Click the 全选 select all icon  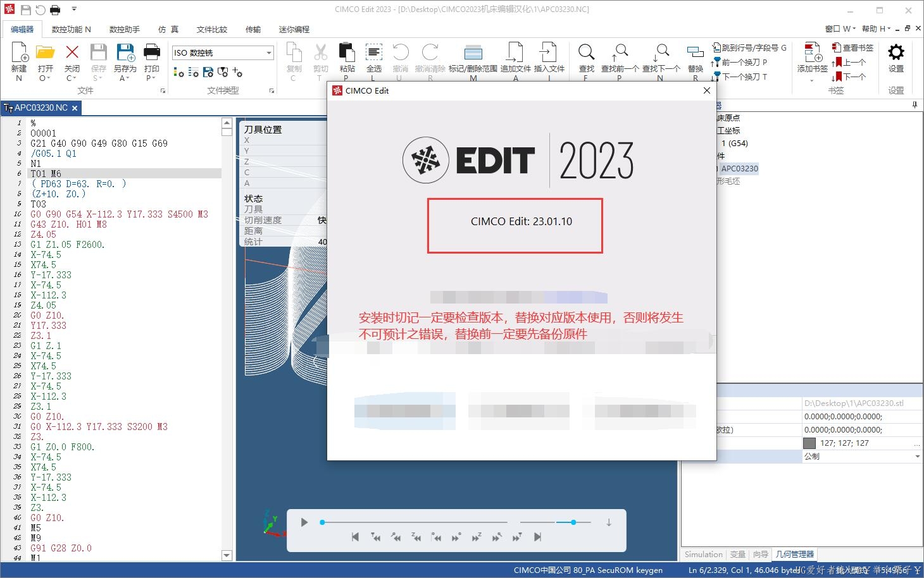[374, 52]
